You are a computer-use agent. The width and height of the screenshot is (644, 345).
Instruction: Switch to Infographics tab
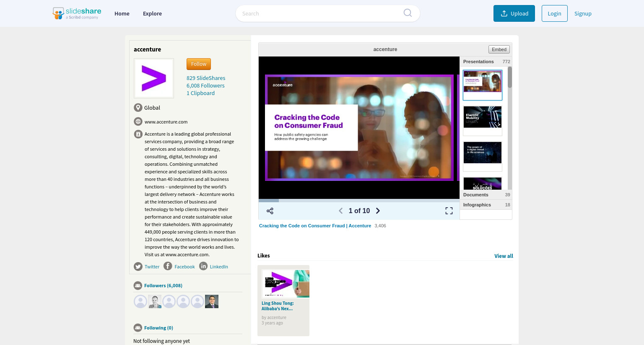(x=486, y=205)
